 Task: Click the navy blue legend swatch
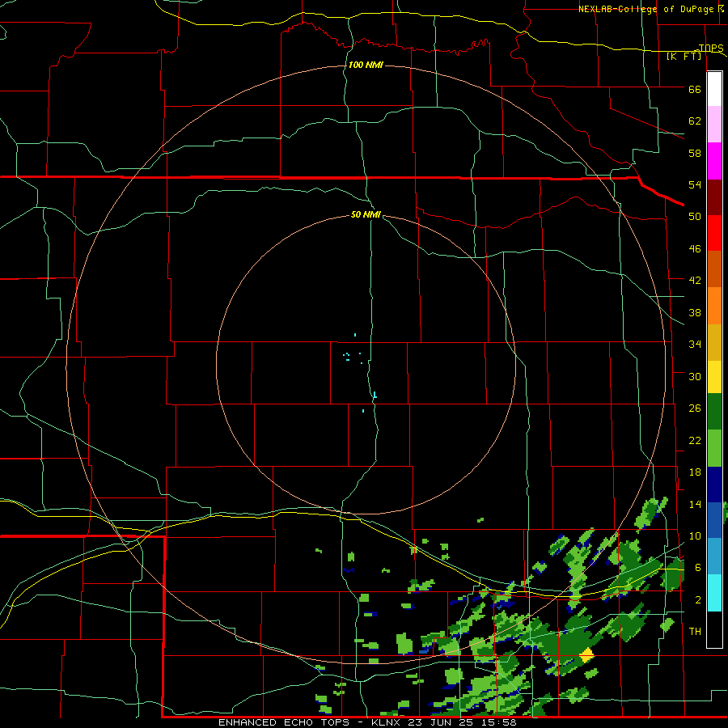pos(714,485)
